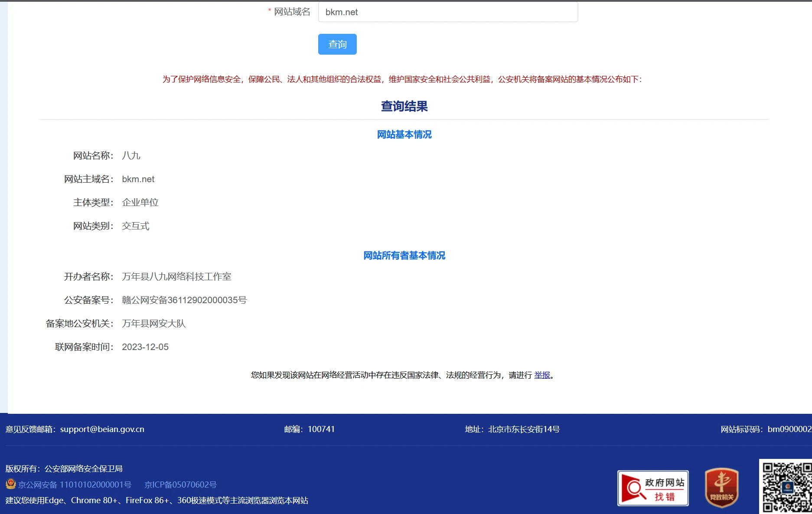Click the 网站标识码 bm0900002 text

(x=766, y=429)
